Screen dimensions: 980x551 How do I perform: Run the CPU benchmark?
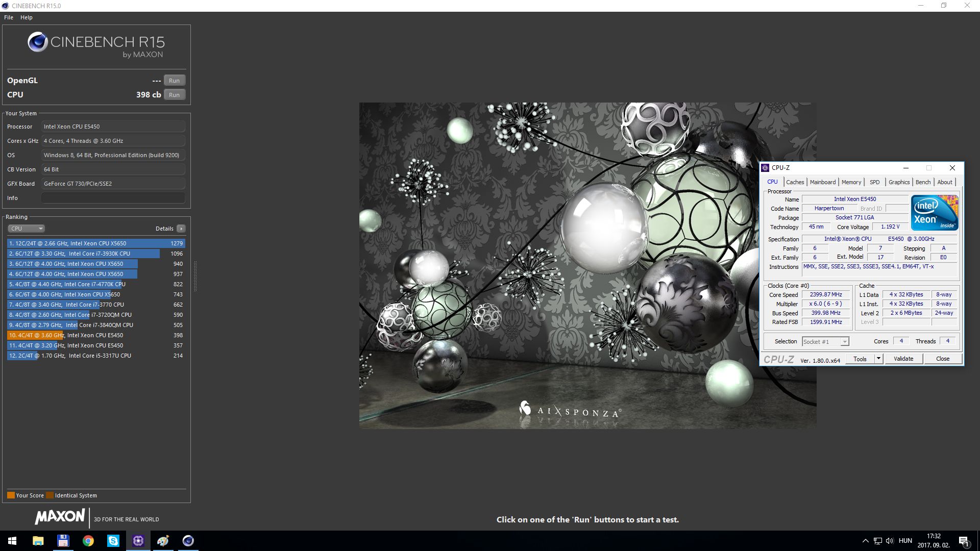coord(174,95)
